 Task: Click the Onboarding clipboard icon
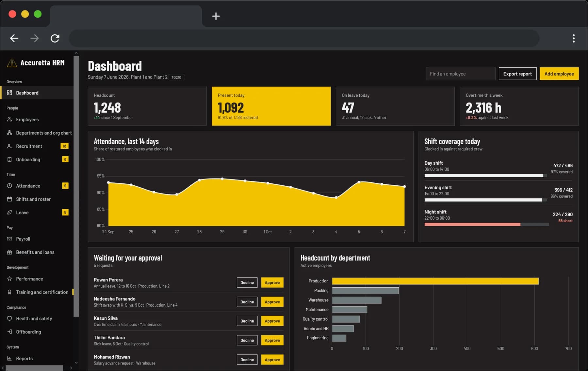tap(9, 160)
